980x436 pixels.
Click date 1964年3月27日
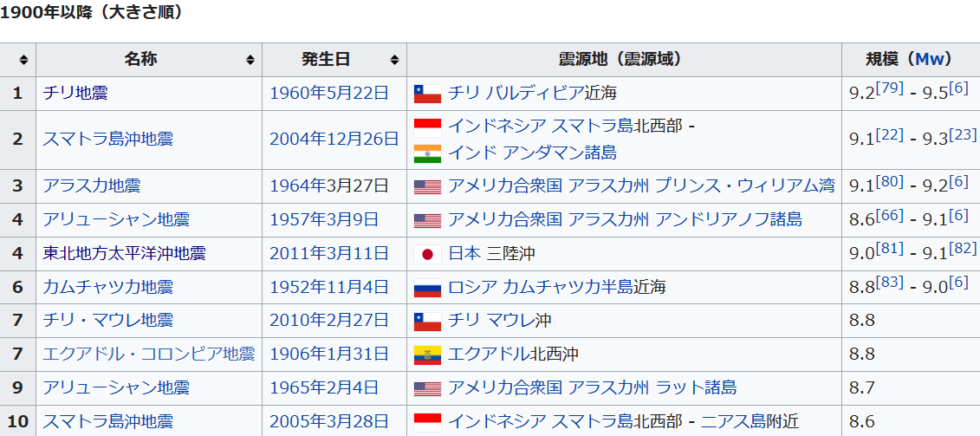pos(328,186)
